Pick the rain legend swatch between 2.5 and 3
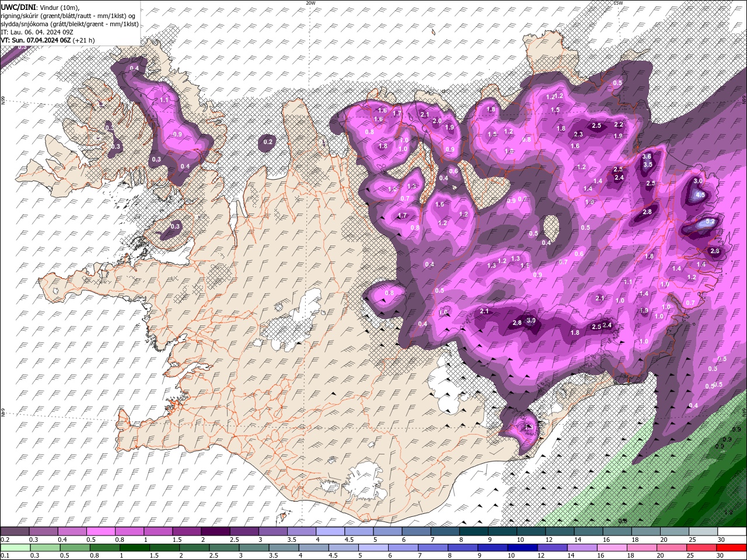The width and height of the screenshot is (747, 560). point(224,547)
